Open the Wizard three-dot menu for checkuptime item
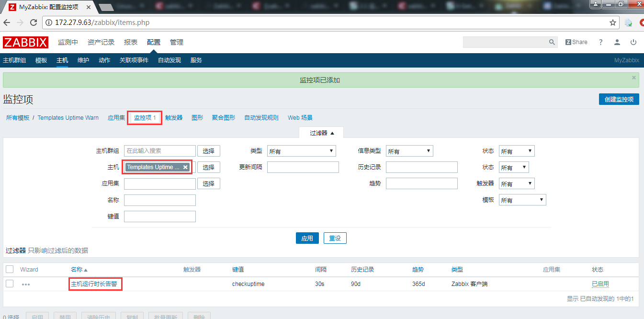Viewport: 644px width, 319px height. 26,284
